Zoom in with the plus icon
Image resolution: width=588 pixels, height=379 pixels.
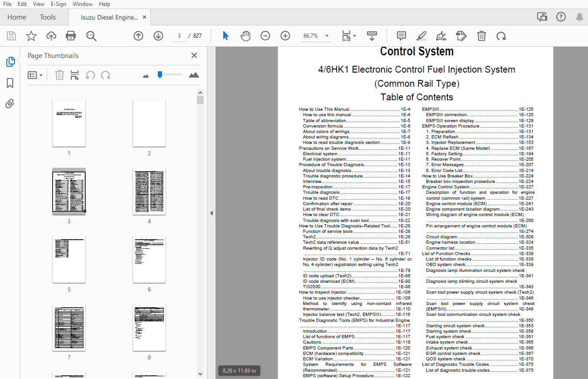[x=285, y=36]
